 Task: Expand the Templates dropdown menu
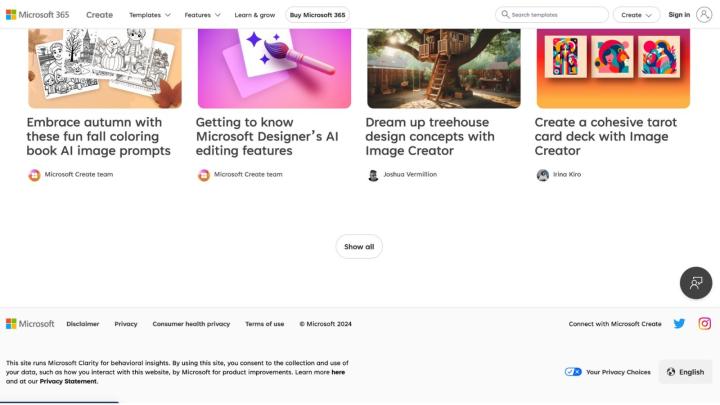(149, 15)
